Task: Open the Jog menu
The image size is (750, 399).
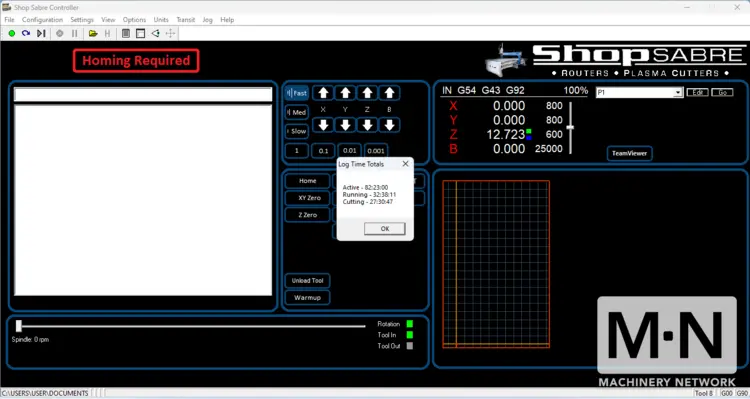Action: (x=208, y=20)
